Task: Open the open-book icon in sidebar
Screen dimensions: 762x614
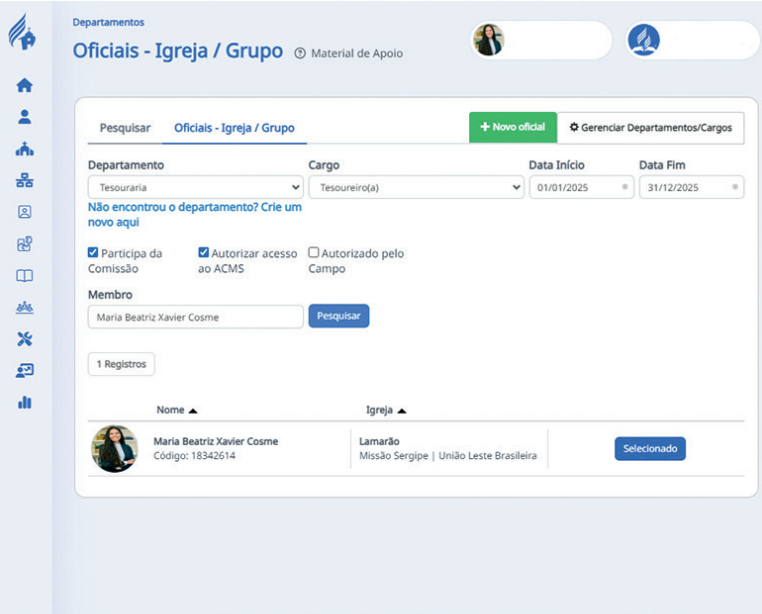Action: coord(25,276)
